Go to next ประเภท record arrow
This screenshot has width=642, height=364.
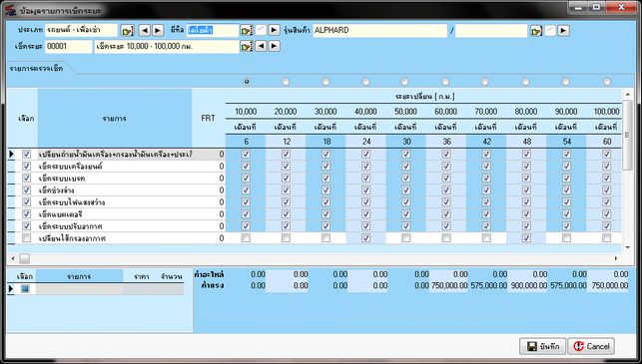point(158,30)
